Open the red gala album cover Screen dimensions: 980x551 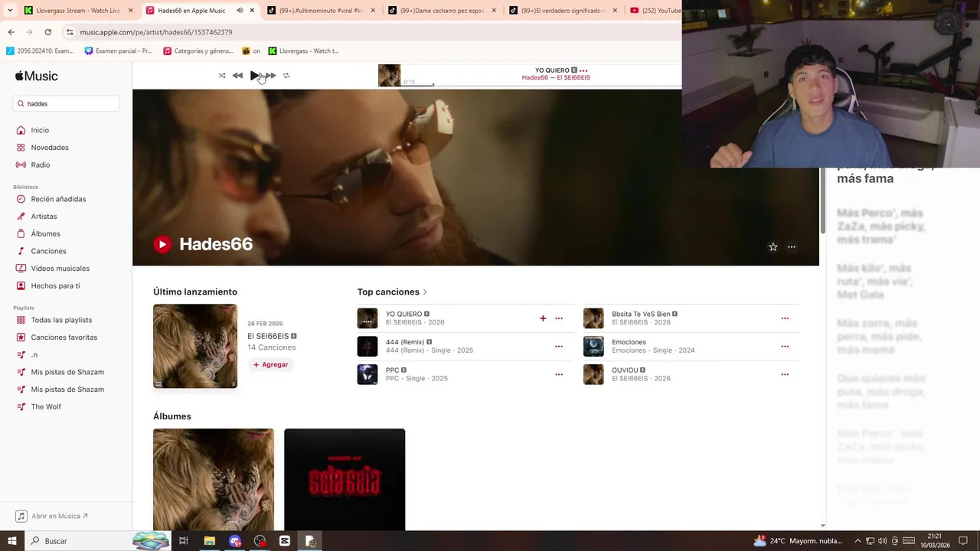[345, 479]
